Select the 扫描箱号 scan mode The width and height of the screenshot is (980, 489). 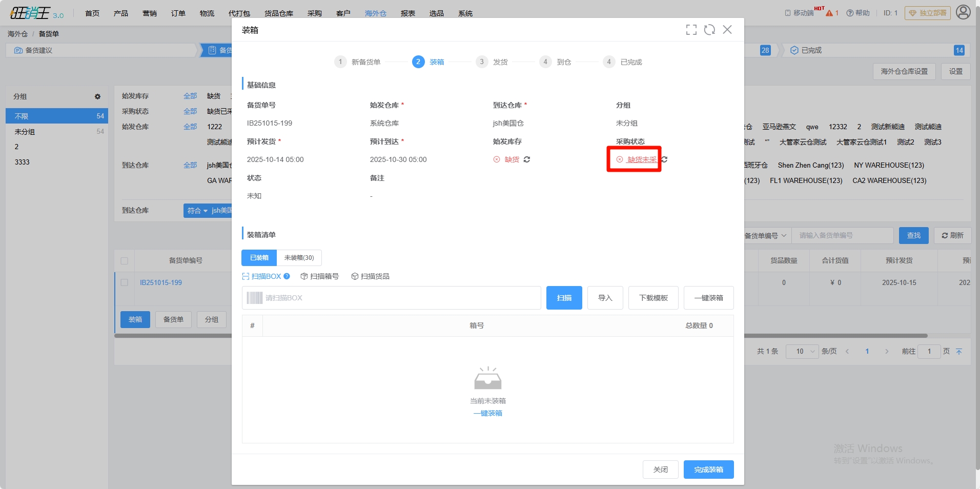[320, 276]
